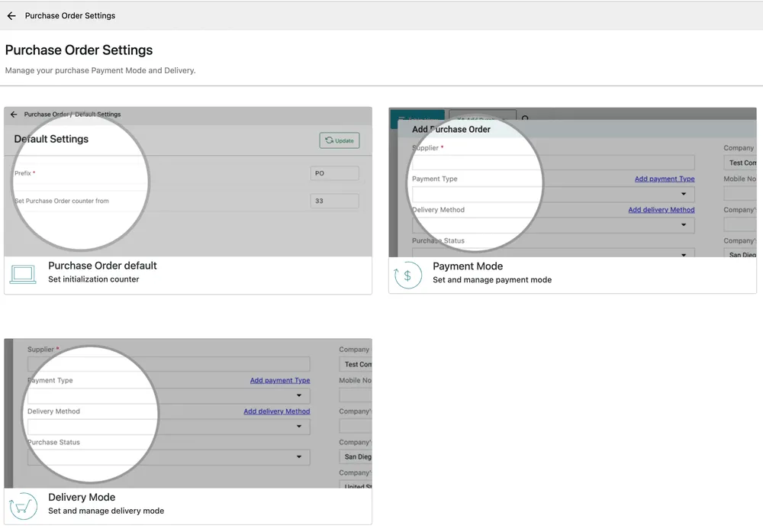Click 'Set and manage delivery mode' description
This screenshot has height=532, width=763.
point(106,511)
